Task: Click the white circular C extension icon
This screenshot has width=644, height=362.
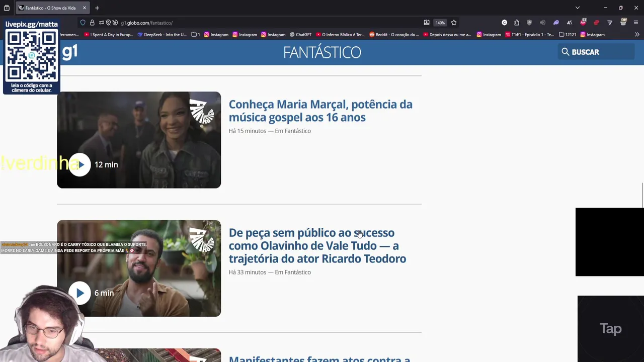Action: [x=505, y=23]
